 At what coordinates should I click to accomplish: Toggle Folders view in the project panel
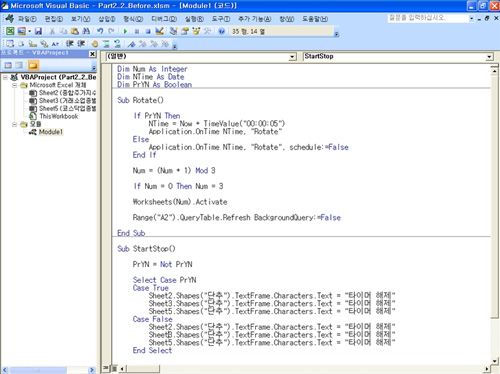point(33,65)
